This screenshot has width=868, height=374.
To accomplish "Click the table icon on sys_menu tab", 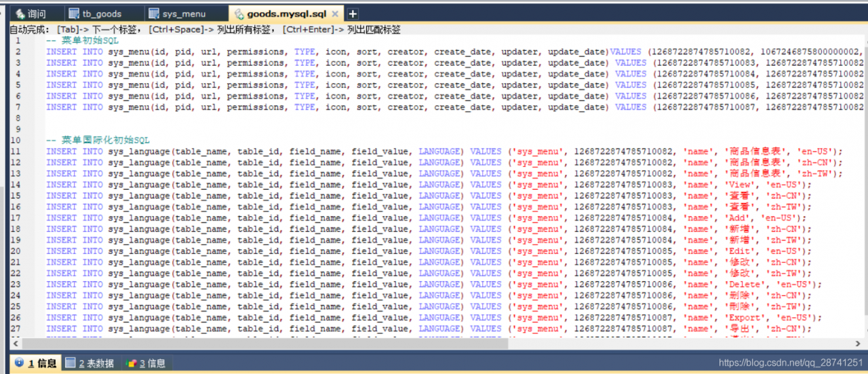I will (x=153, y=14).
